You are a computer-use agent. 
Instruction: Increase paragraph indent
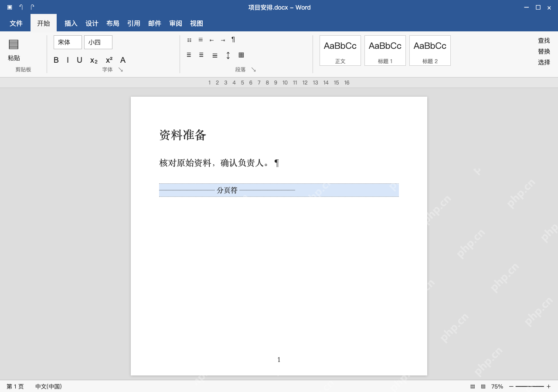[x=223, y=40]
